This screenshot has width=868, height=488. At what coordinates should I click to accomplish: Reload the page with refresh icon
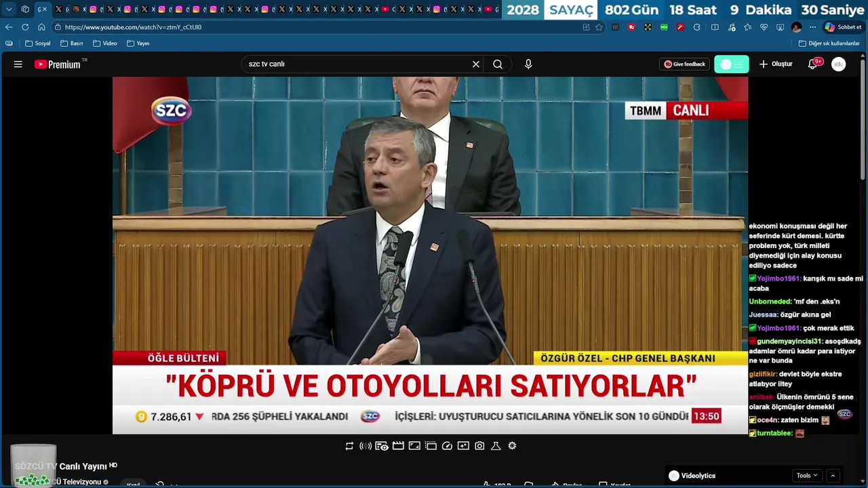click(25, 27)
